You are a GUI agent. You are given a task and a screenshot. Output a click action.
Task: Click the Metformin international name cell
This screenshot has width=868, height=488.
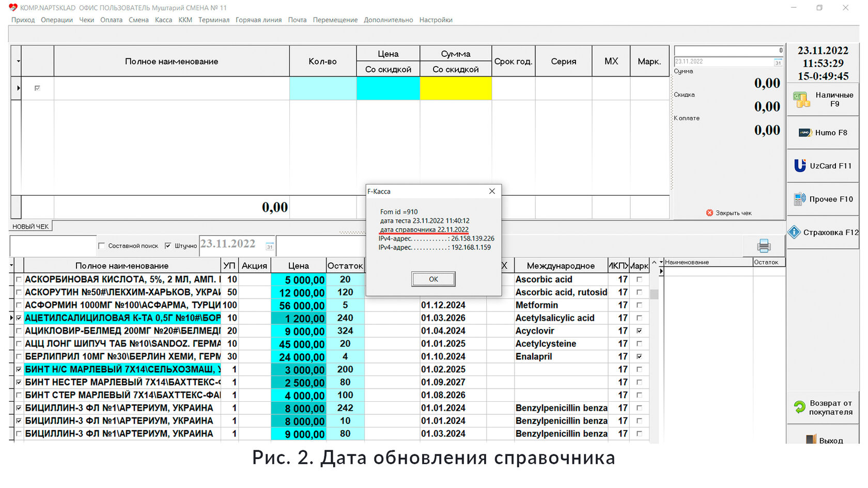561,305
